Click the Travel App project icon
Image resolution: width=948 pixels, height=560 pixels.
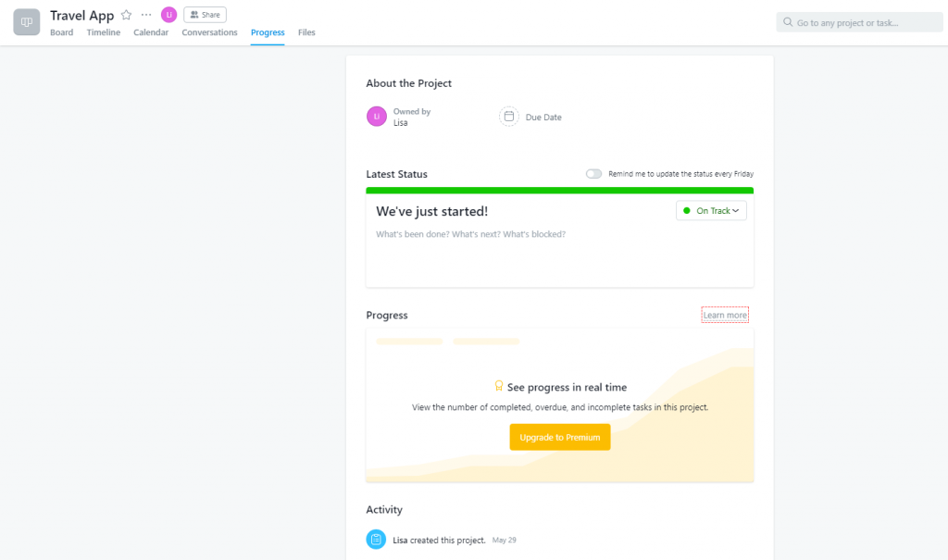[26, 22]
